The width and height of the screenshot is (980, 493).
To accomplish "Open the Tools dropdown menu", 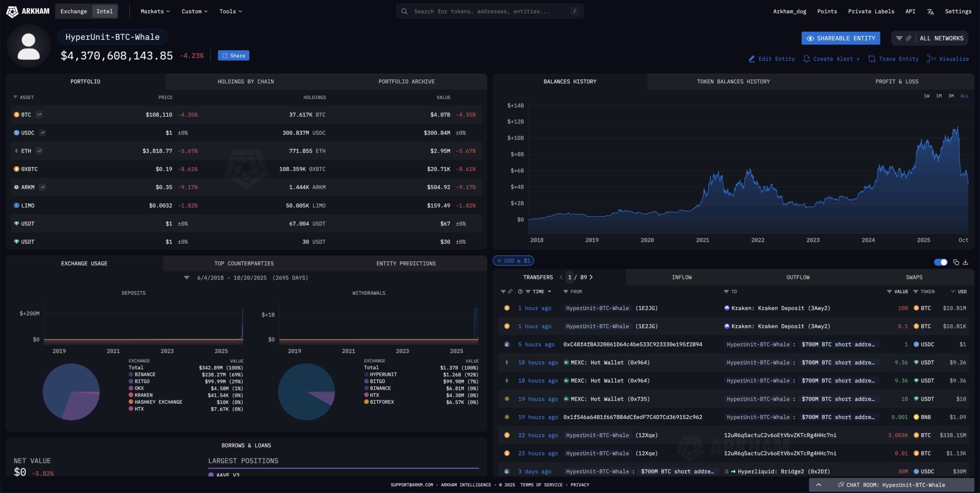I will (x=230, y=11).
